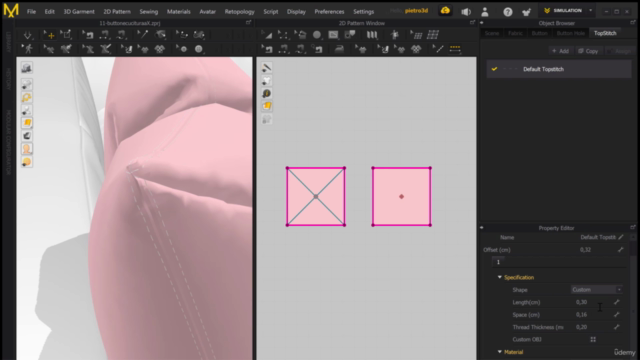Toggle the orange loop display icon in the 3D viewport
640x360 pixels.
tap(27, 97)
